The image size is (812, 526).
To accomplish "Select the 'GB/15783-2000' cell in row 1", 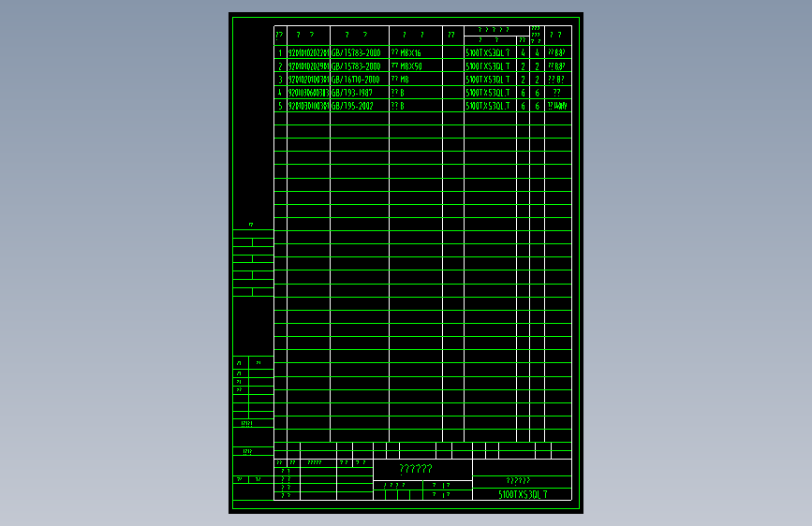I will (x=360, y=52).
